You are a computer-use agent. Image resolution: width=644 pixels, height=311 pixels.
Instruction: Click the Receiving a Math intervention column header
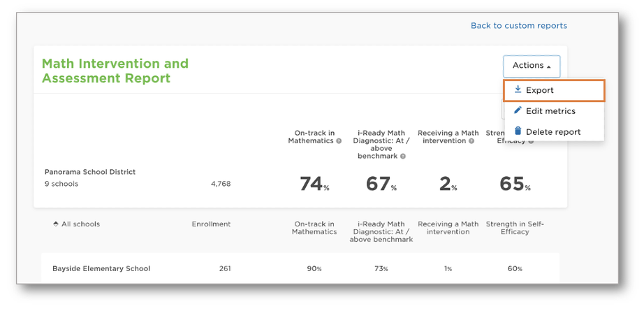pos(448,228)
